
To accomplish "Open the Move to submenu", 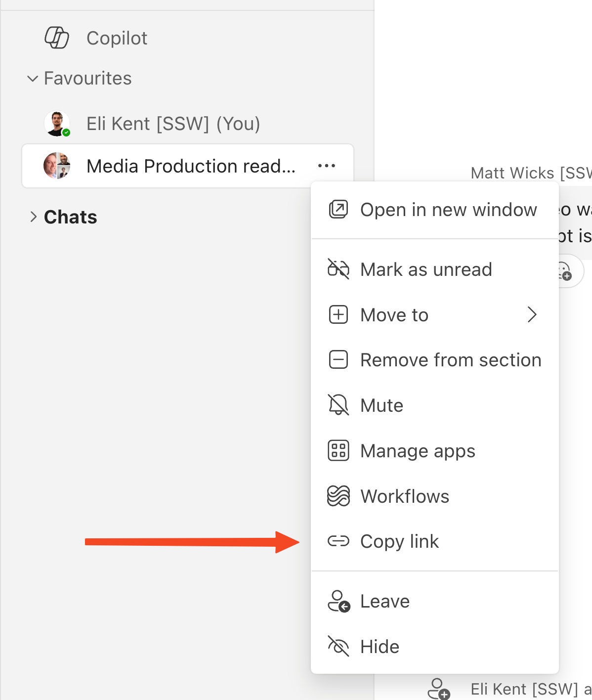I will click(x=435, y=315).
